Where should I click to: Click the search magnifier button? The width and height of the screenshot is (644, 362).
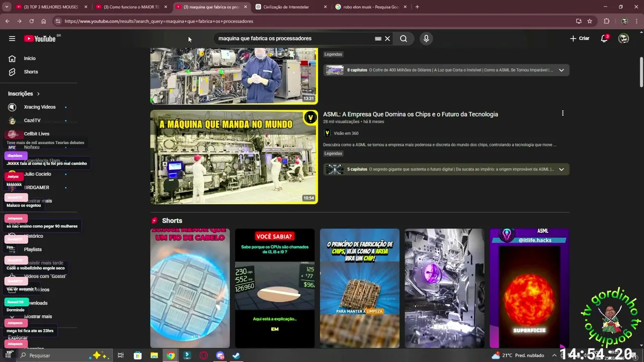pos(404,39)
